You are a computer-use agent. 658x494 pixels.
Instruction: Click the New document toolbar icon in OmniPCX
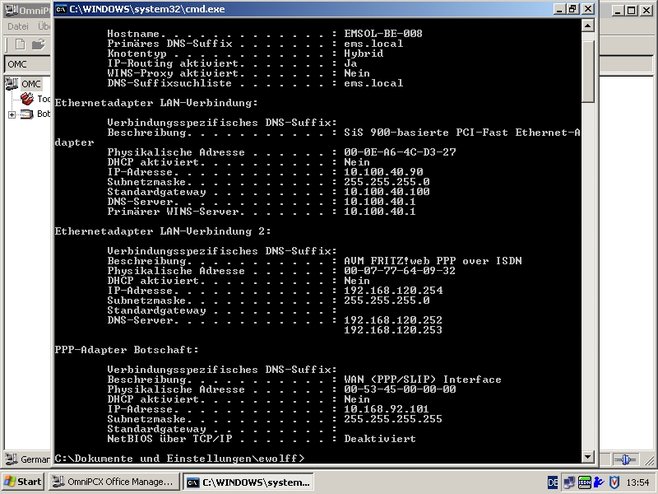pyautogui.click(x=20, y=44)
